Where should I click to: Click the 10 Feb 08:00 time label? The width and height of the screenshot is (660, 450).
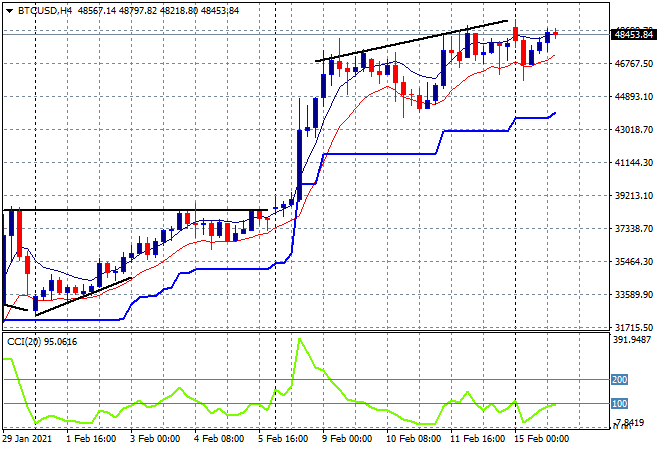click(414, 439)
